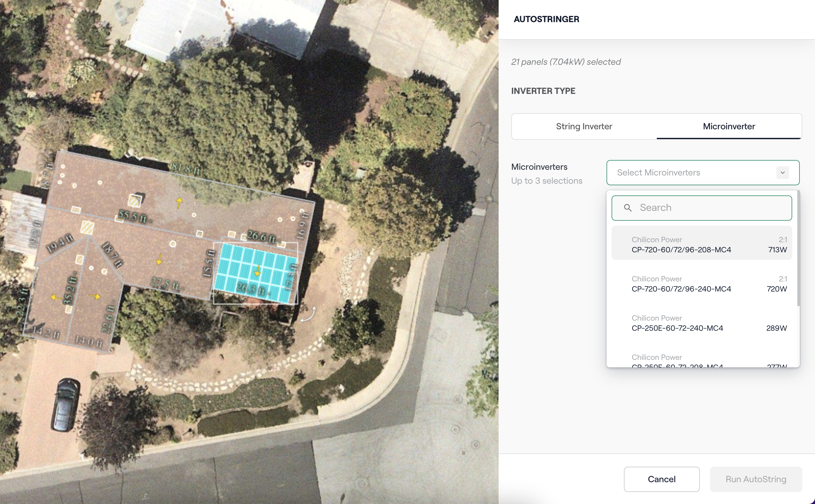Switch to the String Inverter tab

(x=584, y=126)
